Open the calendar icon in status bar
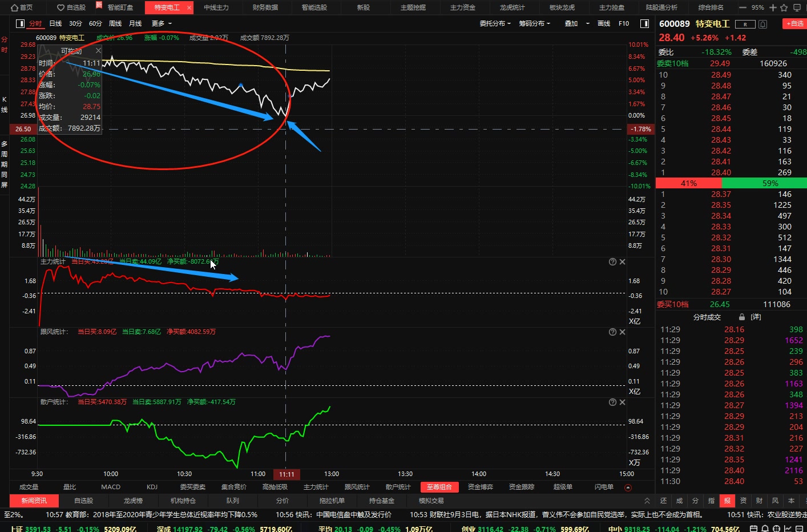 [753, 529]
